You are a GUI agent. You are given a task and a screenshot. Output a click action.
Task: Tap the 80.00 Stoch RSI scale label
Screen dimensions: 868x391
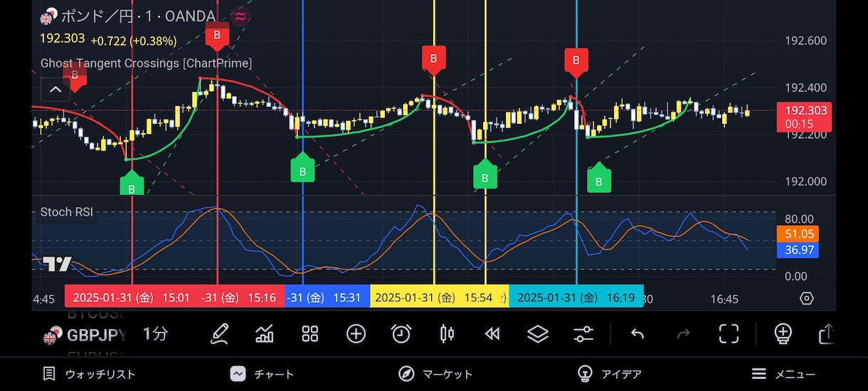coord(798,219)
